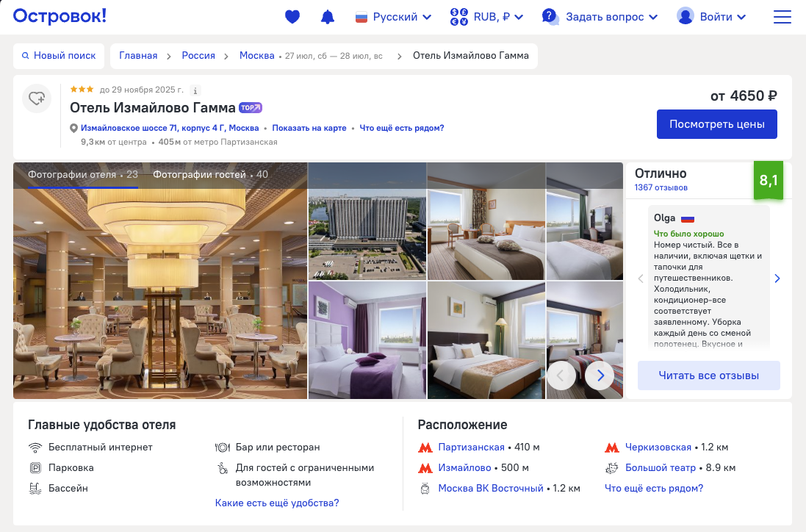
Task: Open the hamburger menu icon
Action: coord(782,17)
